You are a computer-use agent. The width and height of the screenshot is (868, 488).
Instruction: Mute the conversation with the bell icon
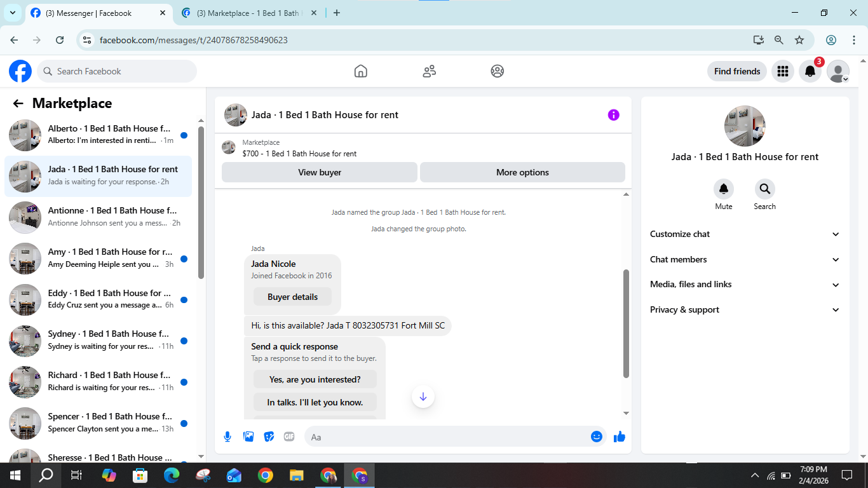pos(723,189)
